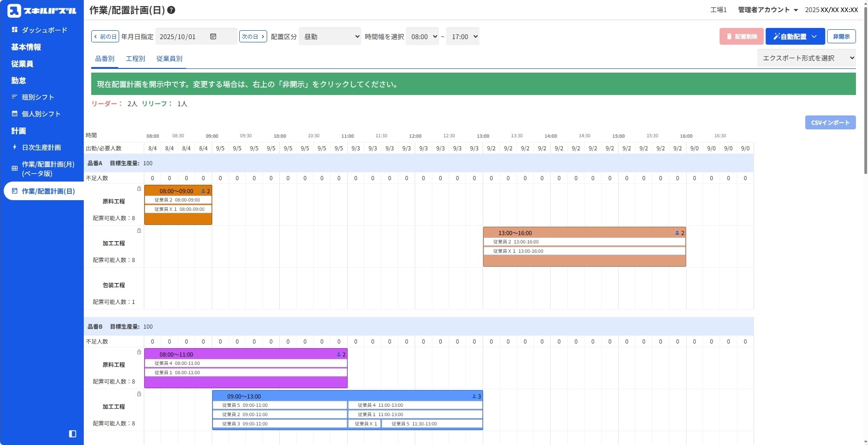The height and width of the screenshot is (445, 868).
Task: Toggle lock icon on 品番A 加工工程 row
Action: (x=139, y=230)
